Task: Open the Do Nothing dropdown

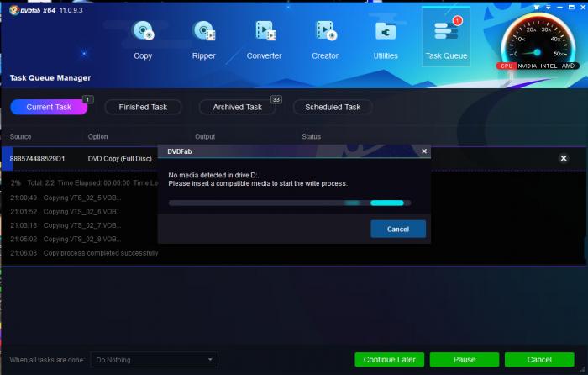Action: coord(154,360)
